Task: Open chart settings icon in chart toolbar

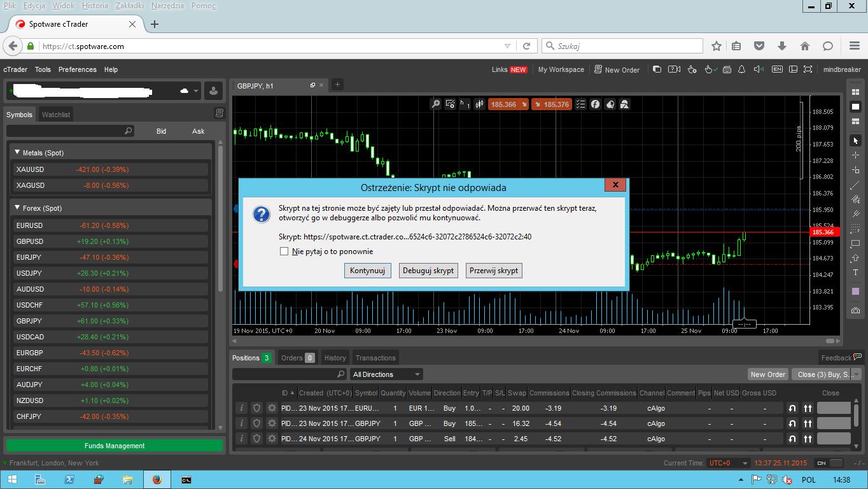Action: (451, 104)
